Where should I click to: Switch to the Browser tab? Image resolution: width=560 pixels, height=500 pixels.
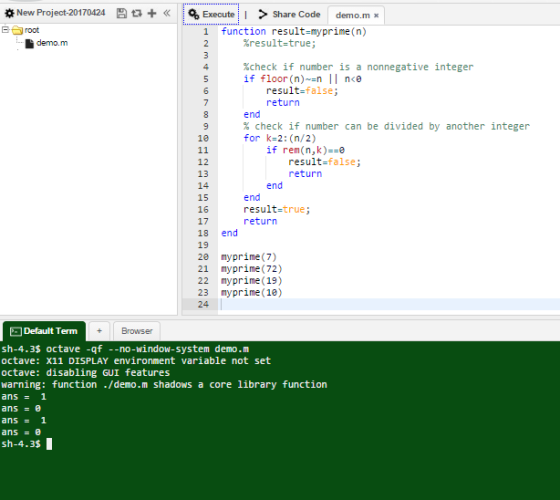click(137, 331)
